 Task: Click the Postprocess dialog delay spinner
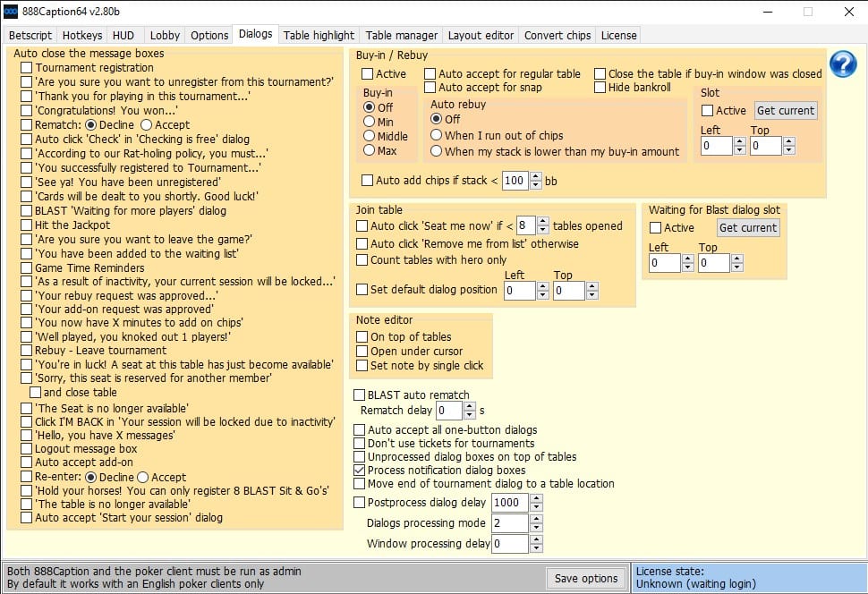point(536,503)
